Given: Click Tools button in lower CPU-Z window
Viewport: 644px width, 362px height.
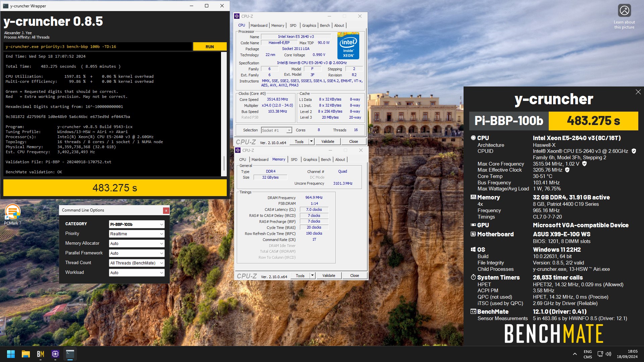Looking at the screenshot, I should point(300,276).
